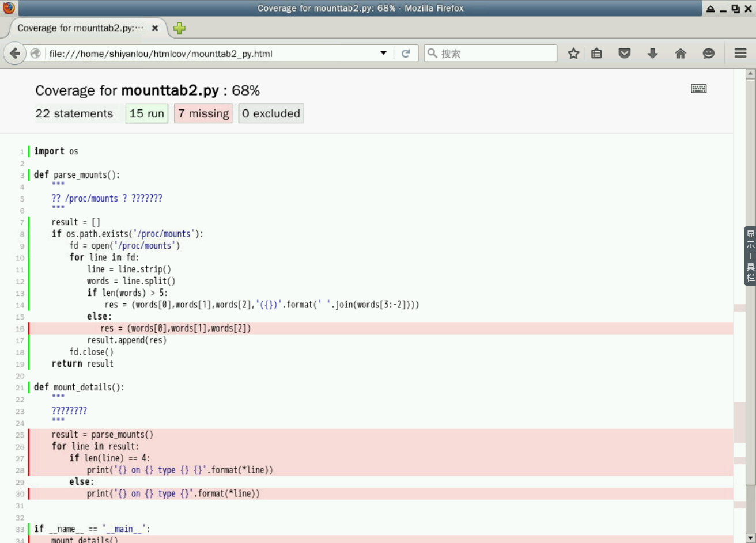
Task: Click the "fd = open('/proc/mounts')" line
Action: [x=125, y=246]
